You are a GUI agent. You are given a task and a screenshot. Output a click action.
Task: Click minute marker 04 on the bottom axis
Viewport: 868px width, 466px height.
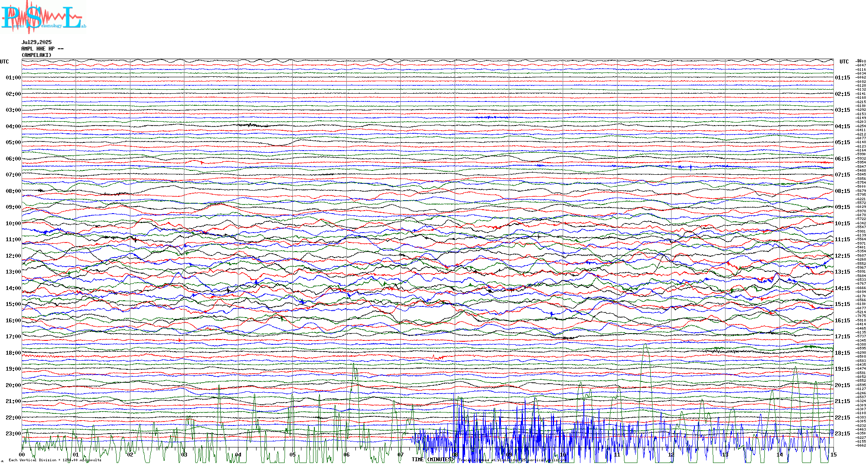238,455
